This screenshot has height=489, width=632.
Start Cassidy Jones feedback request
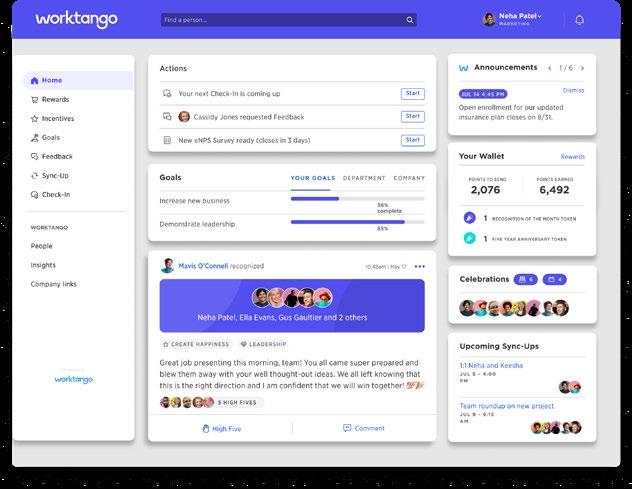(x=413, y=117)
